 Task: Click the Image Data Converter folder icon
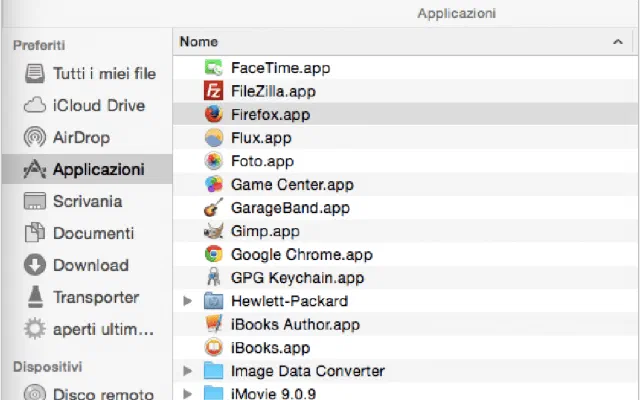(213, 371)
